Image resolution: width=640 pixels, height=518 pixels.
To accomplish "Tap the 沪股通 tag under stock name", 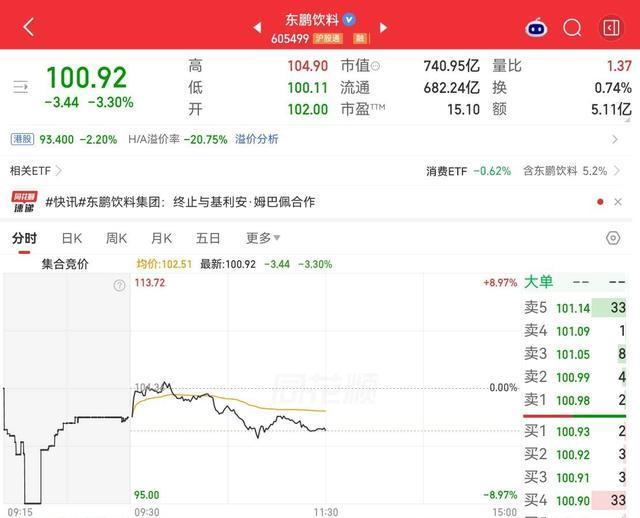I will pyautogui.click(x=328, y=39).
